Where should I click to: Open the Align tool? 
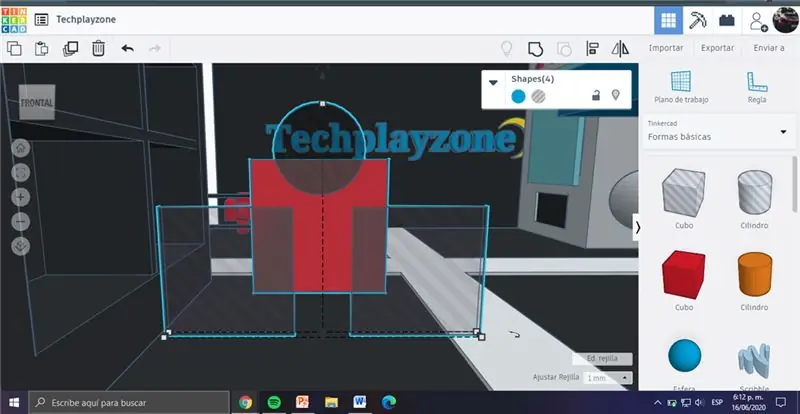pos(592,49)
